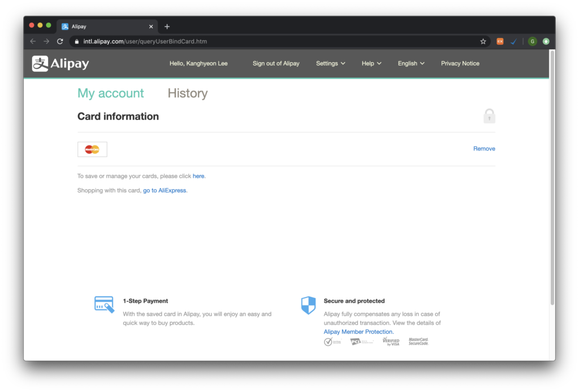Expand the Settings dropdown menu

tap(330, 63)
